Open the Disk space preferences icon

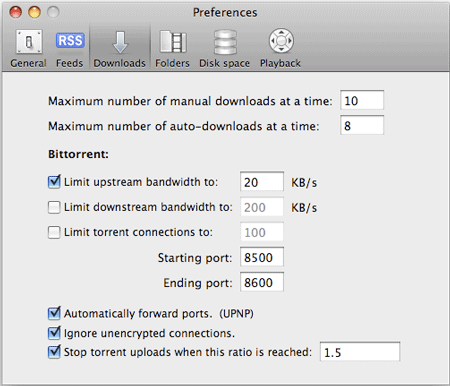point(225,42)
